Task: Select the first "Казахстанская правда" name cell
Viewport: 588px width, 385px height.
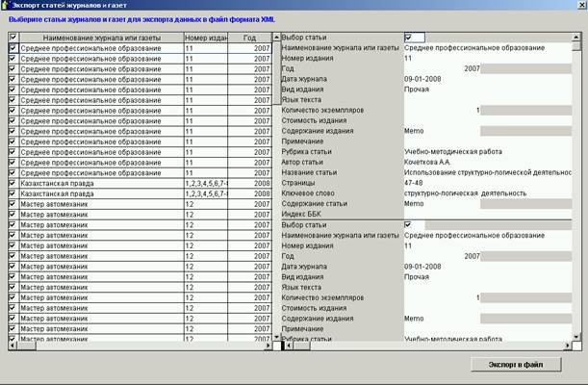Action: pos(102,183)
